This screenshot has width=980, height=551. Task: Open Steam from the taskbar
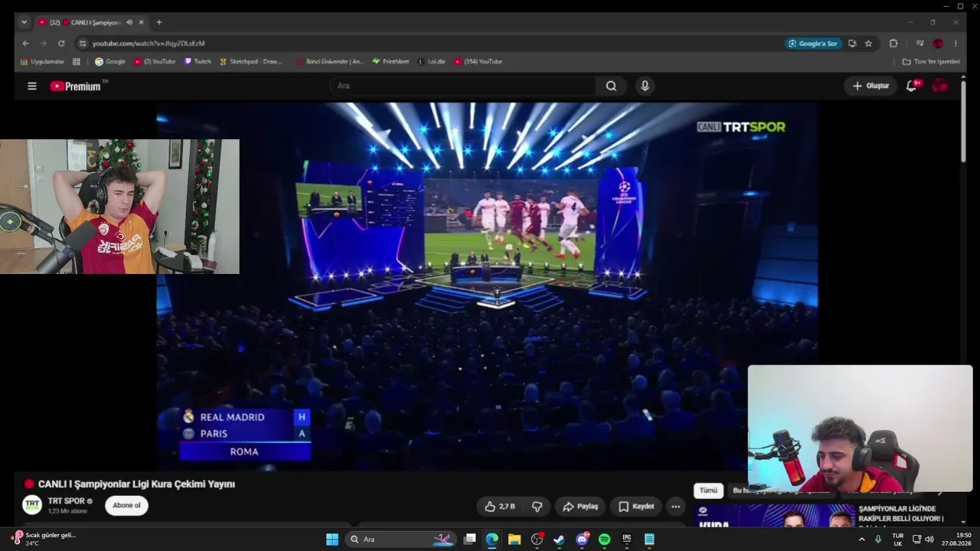point(559,540)
